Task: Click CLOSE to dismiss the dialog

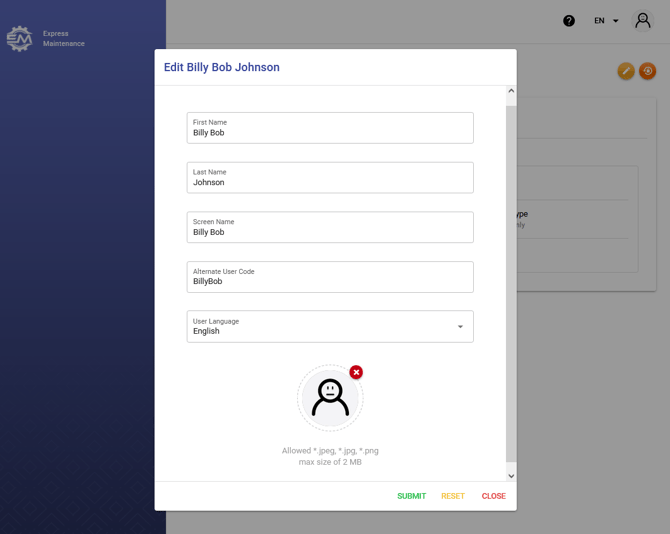Action: tap(493, 496)
